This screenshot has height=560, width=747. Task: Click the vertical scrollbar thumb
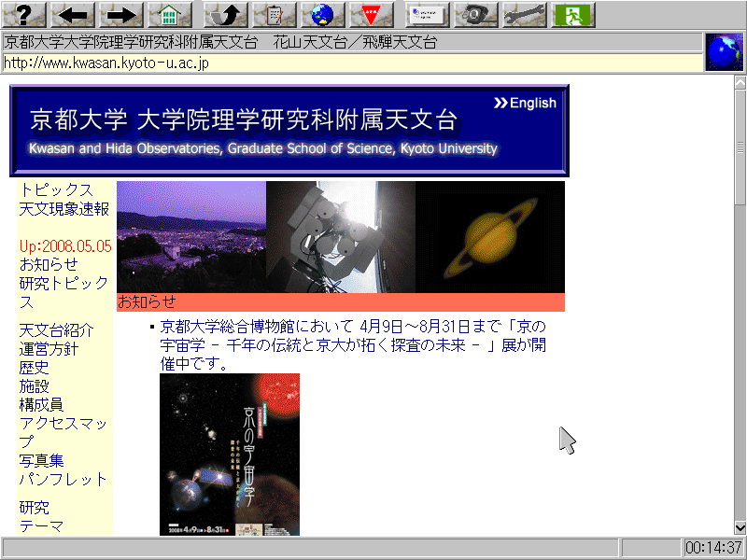click(x=740, y=147)
